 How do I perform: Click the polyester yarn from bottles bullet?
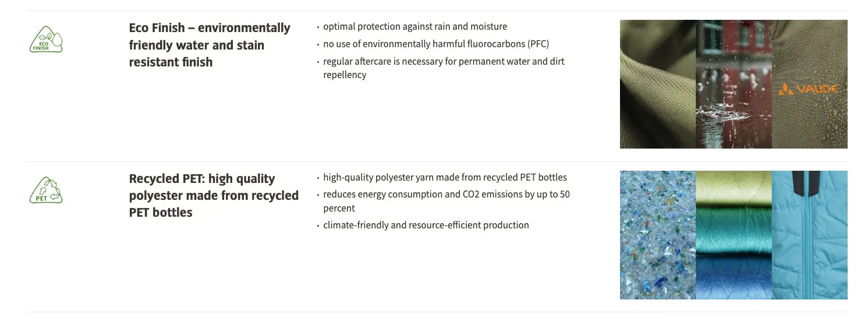coord(445,178)
